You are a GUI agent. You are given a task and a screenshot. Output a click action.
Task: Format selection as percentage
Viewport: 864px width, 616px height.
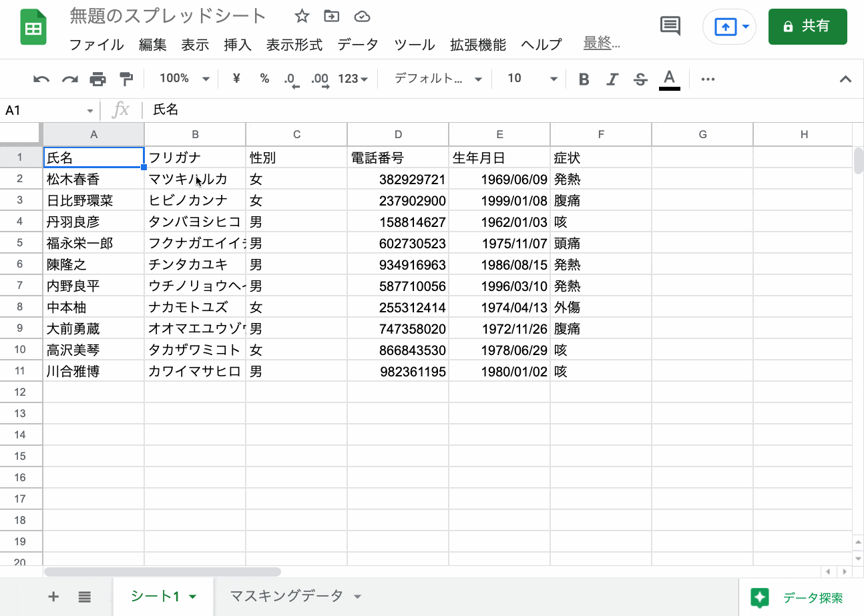coord(264,78)
